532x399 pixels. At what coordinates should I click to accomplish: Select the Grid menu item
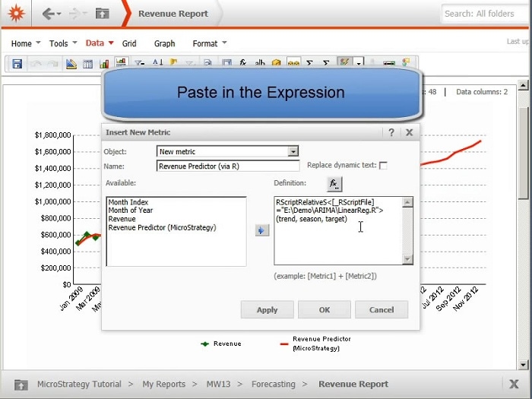pos(129,43)
